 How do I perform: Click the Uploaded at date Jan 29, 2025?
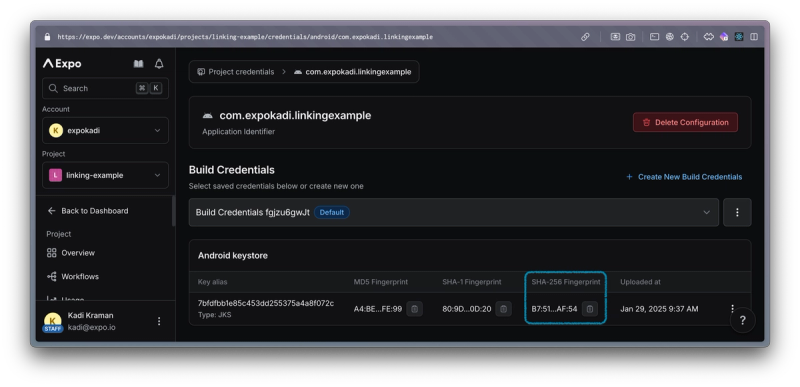pyautogui.click(x=659, y=308)
